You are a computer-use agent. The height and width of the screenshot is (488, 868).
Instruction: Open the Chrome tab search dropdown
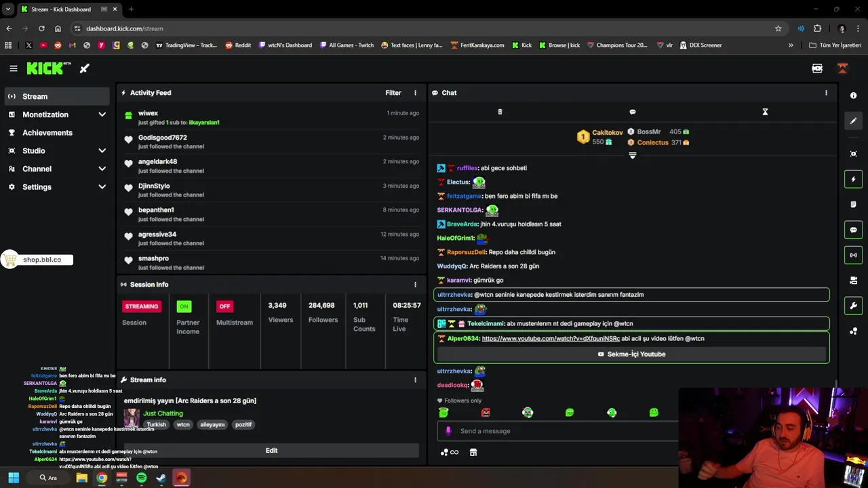point(7,9)
